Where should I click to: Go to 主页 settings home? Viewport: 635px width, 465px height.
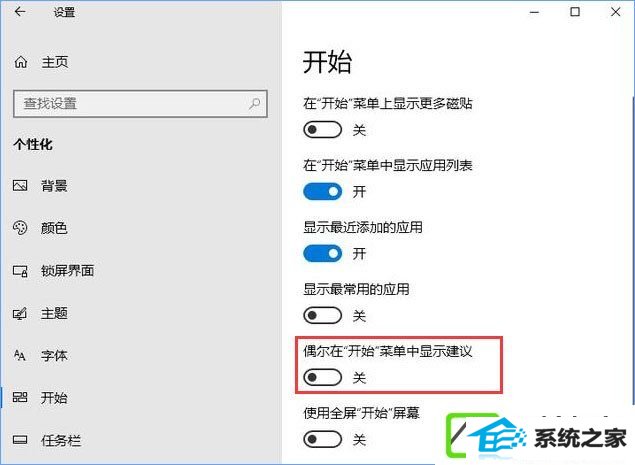(55, 62)
